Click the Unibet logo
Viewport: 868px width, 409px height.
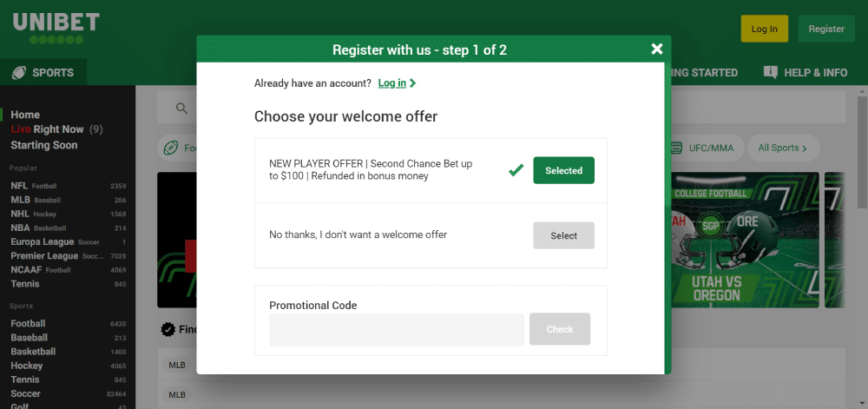point(56,28)
